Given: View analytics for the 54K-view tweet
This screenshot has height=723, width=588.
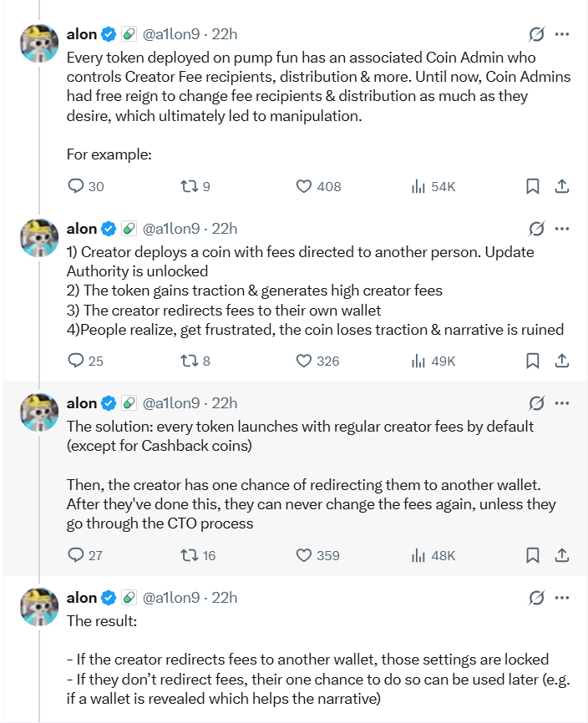Looking at the screenshot, I should [418, 186].
